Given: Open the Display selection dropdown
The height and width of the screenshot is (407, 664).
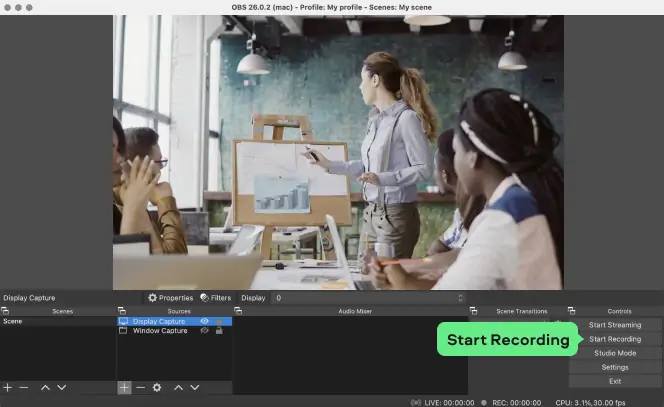Looking at the screenshot, I should click(x=369, y=298).
